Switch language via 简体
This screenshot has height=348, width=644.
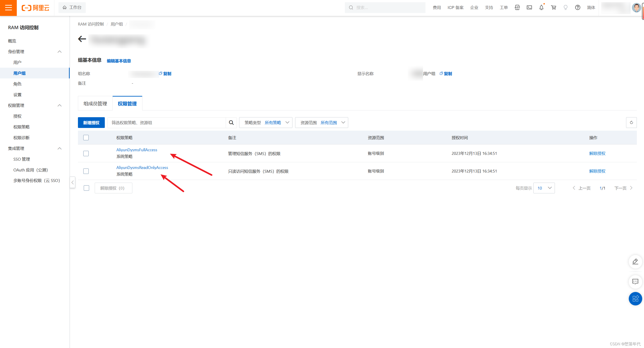[591, 7]
